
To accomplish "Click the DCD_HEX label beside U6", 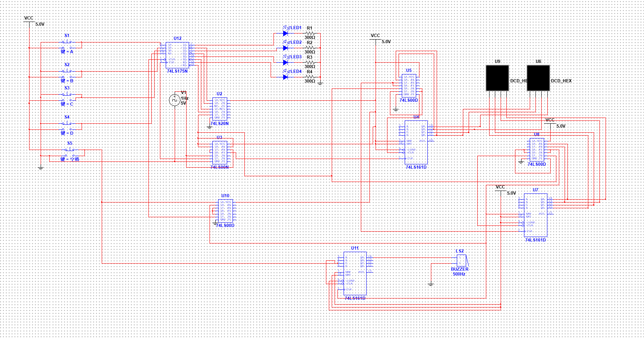I will pos(561,81).
